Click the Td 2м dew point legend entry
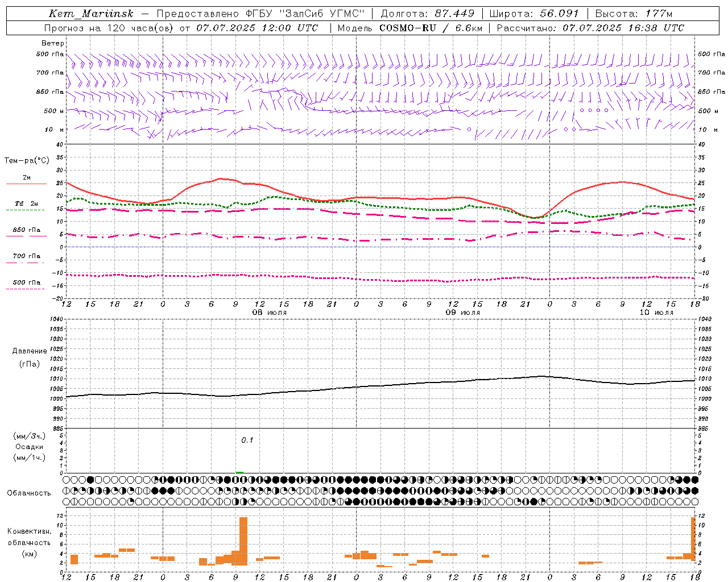728x582 pixels. tap(26, 206)
